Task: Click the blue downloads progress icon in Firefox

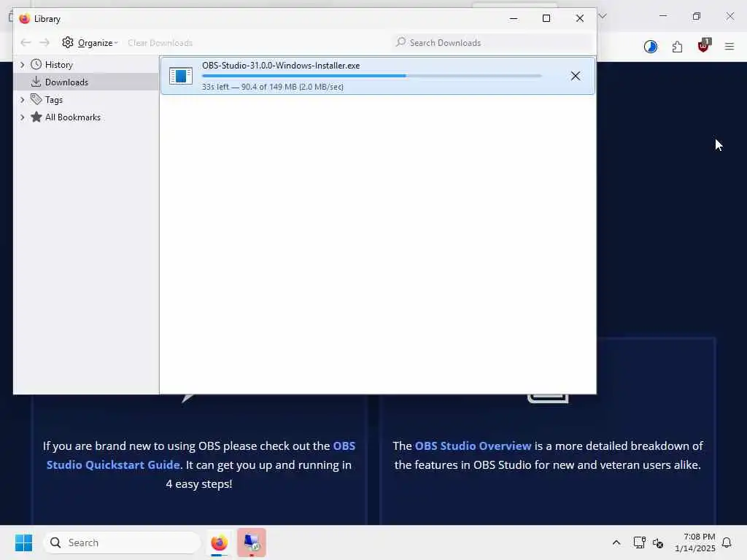Action: coord(650,46)
